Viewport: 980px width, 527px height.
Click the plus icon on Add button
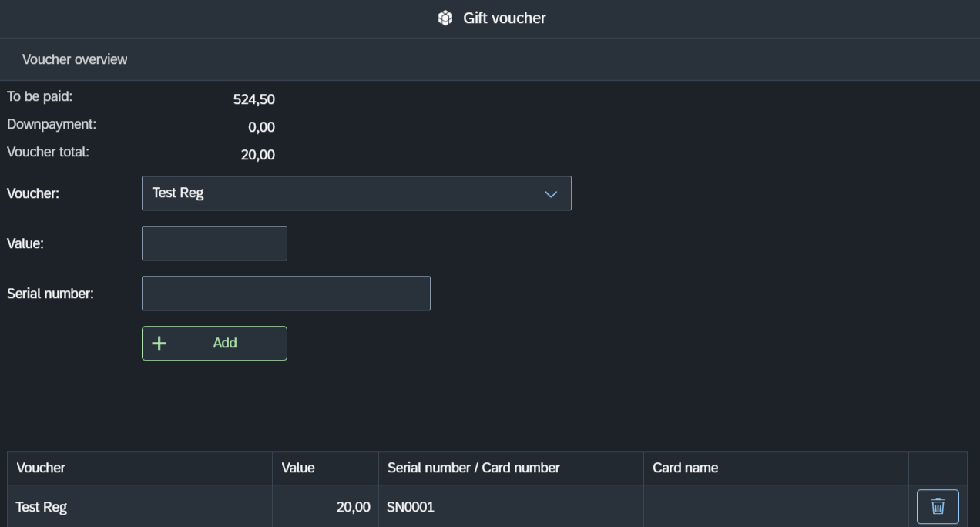tap(159, 344)
